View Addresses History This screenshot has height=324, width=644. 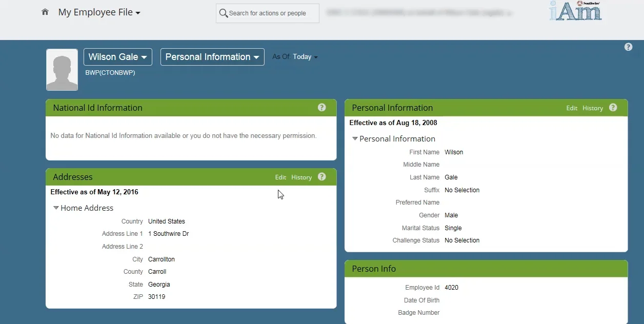[x=301, y=177]
